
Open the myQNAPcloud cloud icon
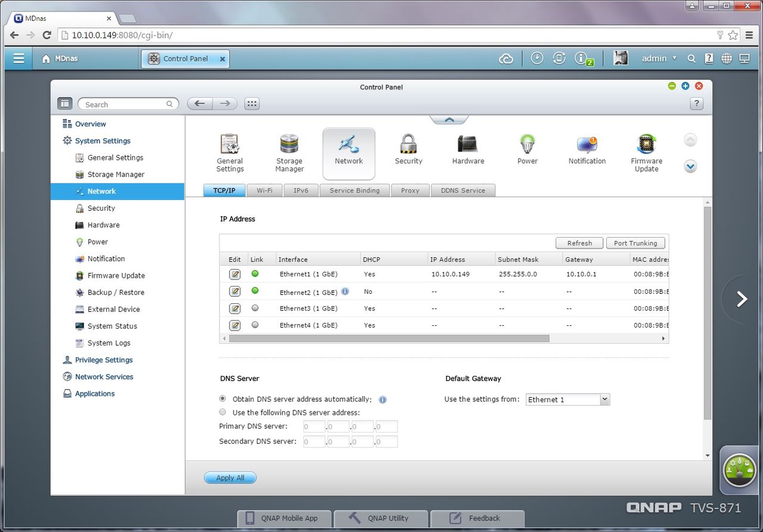(x=506, y=58)
